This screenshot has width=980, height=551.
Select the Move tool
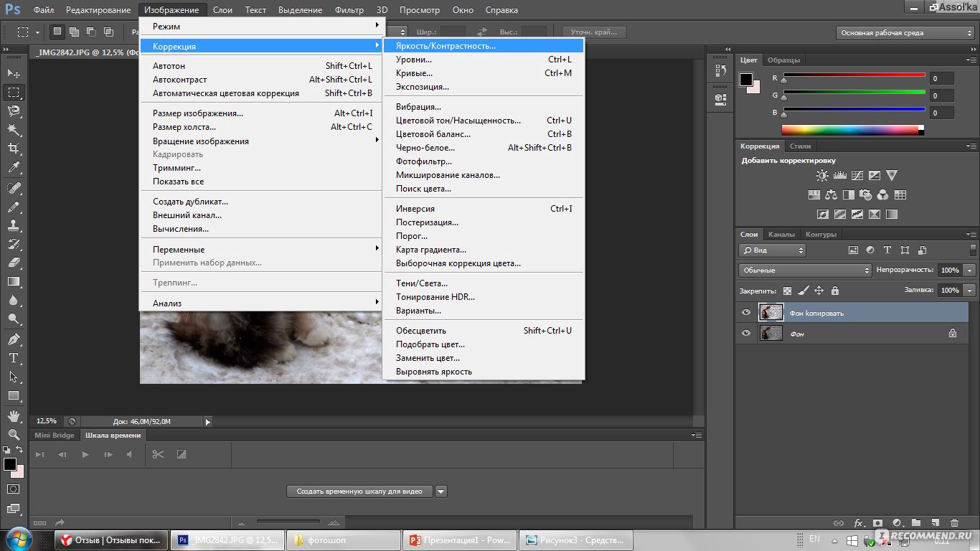click(14, 73)
